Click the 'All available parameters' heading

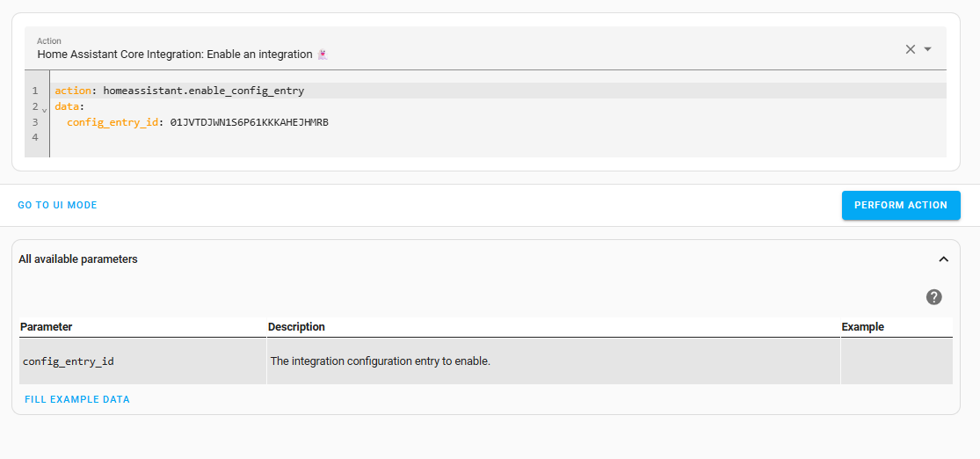pos(78,259)
